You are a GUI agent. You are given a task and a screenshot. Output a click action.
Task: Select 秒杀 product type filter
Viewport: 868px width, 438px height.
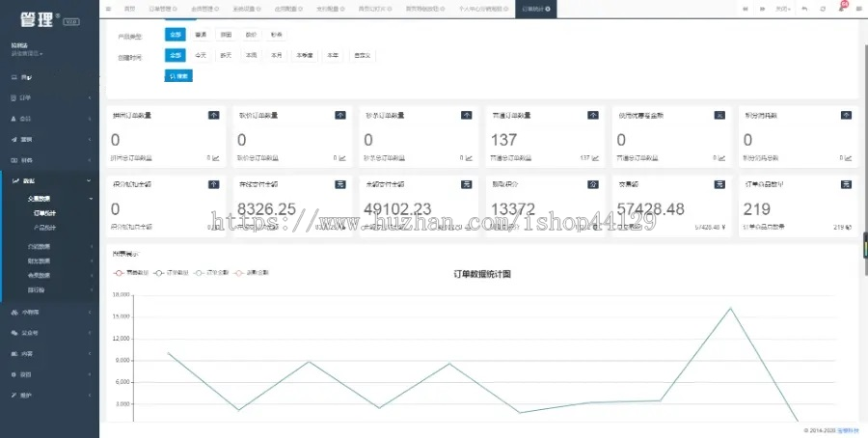coord(276,35)
